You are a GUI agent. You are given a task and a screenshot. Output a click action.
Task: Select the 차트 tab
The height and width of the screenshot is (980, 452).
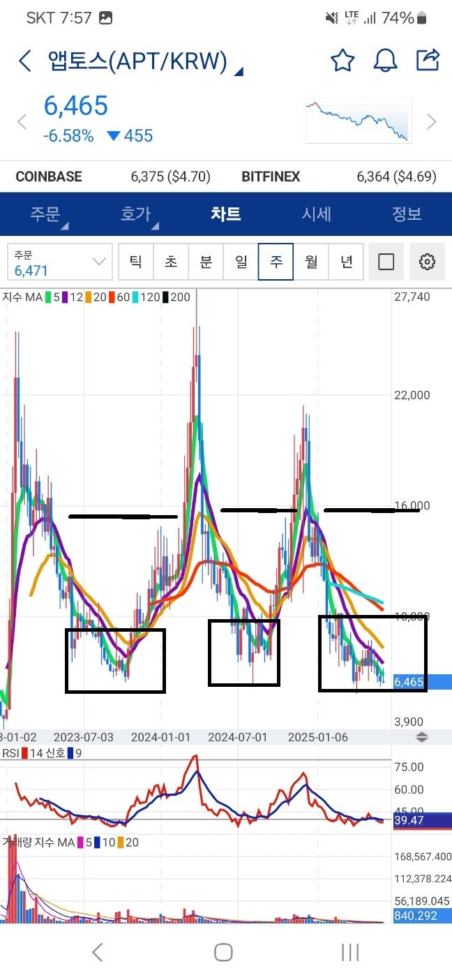point(226,214)
